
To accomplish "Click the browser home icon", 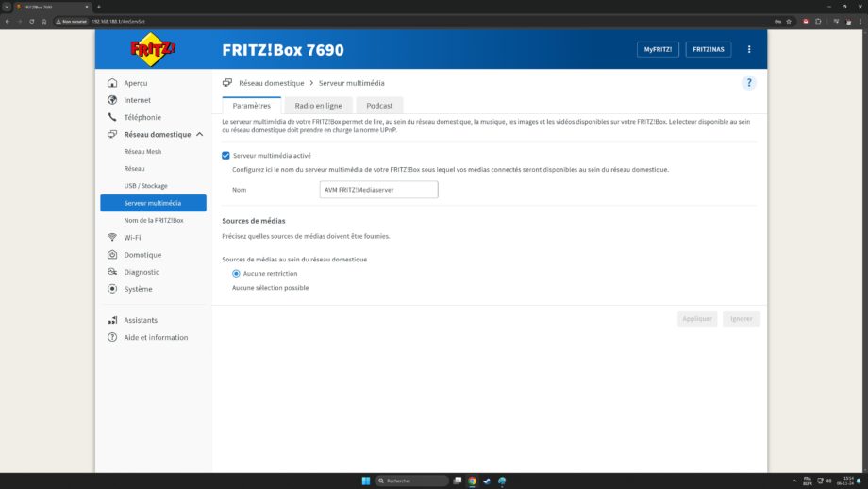I will point(43,21).
